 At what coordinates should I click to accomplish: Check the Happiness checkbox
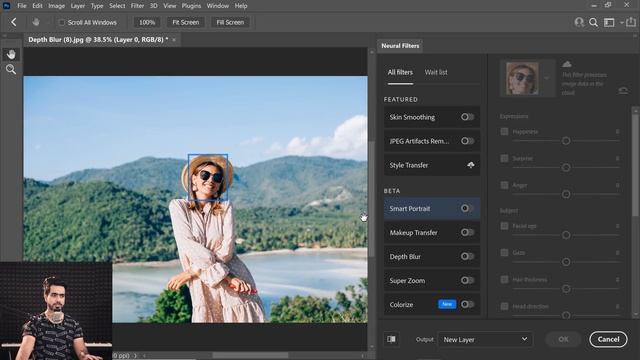[x=504, y=131]
